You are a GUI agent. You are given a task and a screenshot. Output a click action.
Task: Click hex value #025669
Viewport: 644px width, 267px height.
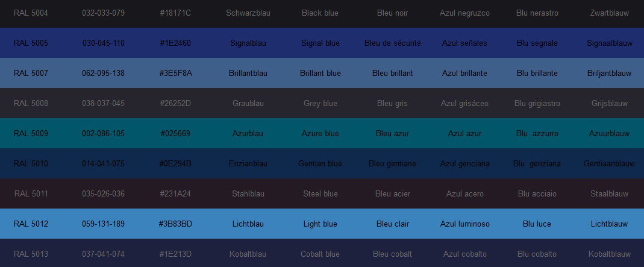click(x=176, y=134)
